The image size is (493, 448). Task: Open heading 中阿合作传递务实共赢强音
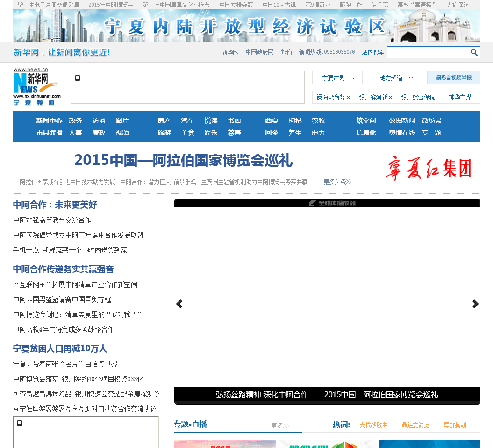coord(63,270)
